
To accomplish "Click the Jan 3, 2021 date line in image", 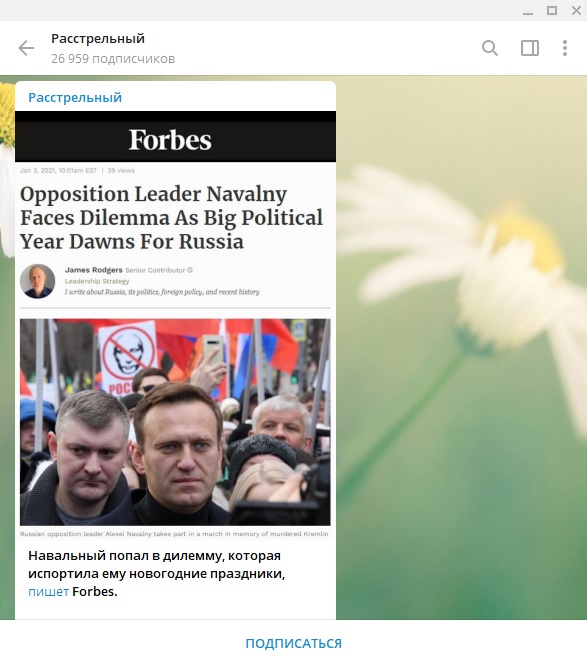I will click(x=77, y=171).
